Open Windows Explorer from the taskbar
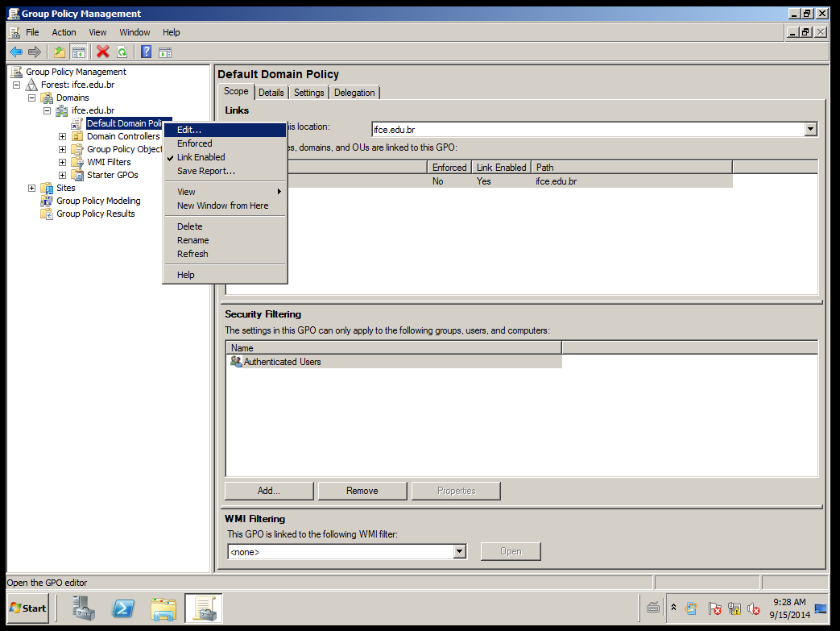The width and height of the screenshot is (840, 631). (x=163, y=608)
